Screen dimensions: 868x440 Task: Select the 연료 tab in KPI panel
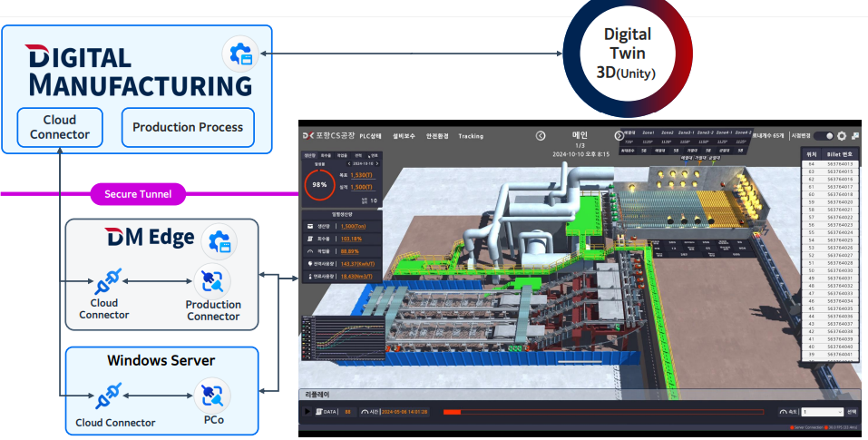pyautogui.click(x=374, y=156)
